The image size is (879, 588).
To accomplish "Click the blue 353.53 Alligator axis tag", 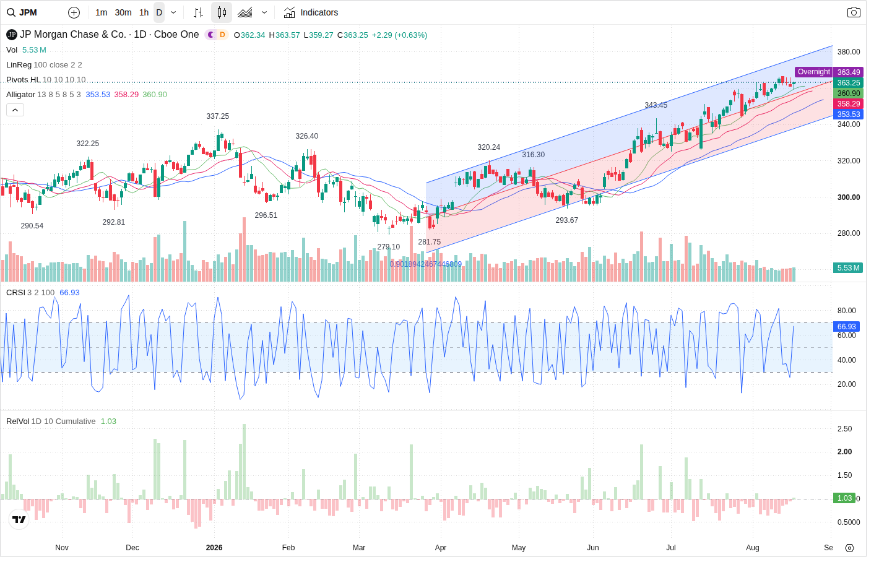I will click(849, 115).
